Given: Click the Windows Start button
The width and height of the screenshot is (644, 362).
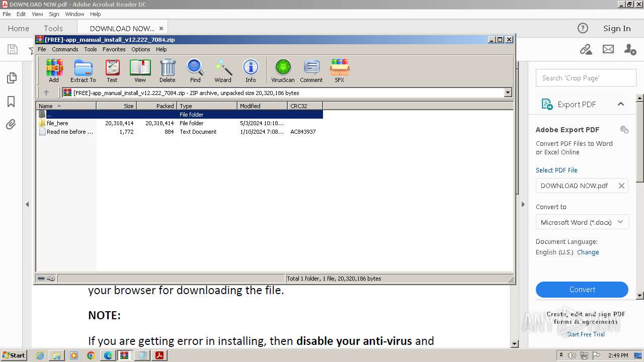Looking at the screenshot, I should (x=14, y=355).
